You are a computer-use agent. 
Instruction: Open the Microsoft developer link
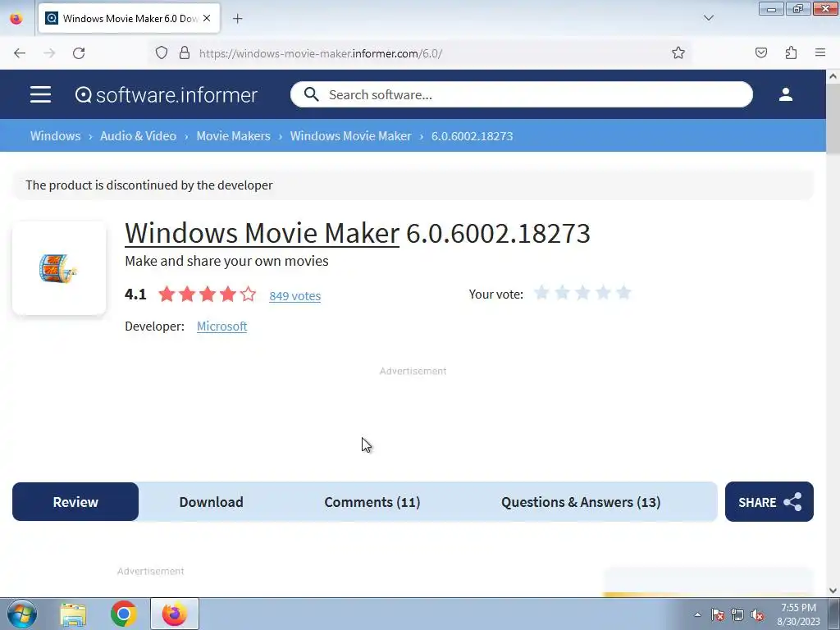click(x=221, y=326)
